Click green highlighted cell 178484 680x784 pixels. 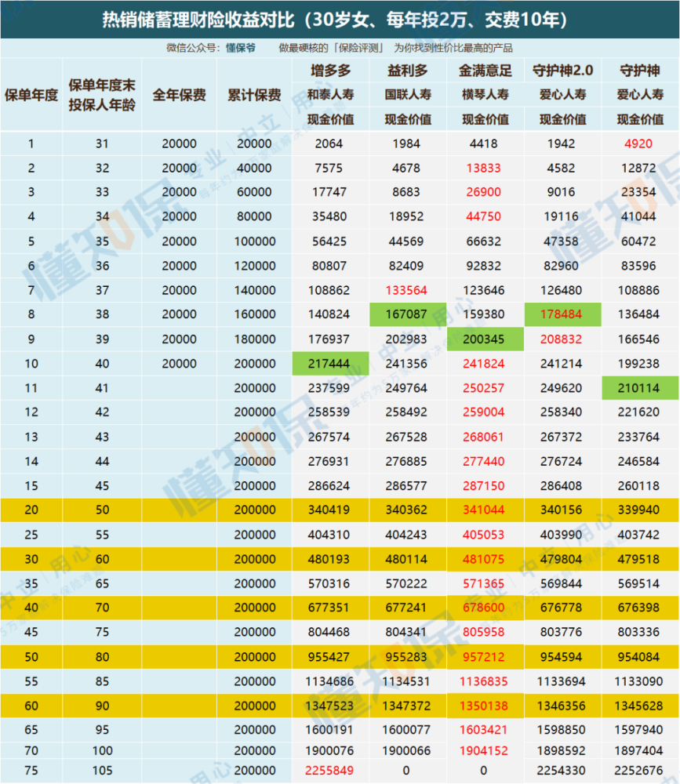coord(563,314)
